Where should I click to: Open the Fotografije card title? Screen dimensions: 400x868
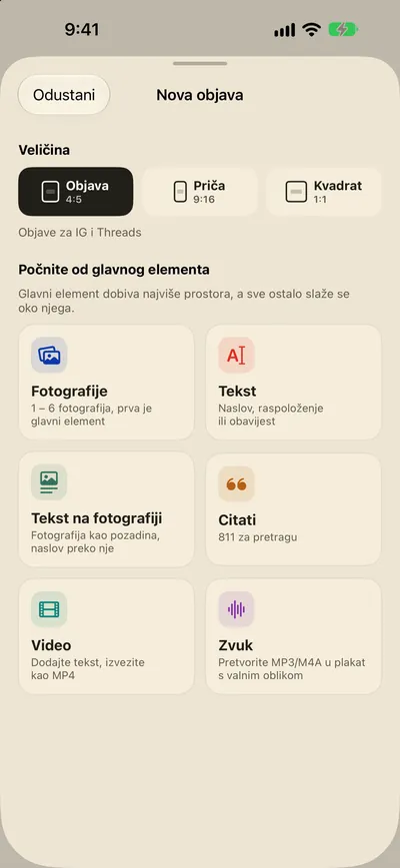[69, 391]
